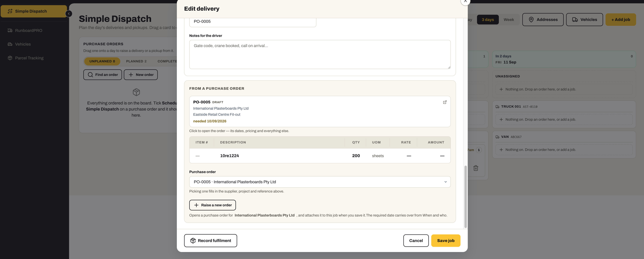Click the TRUCK 001 drop area plus icon

tap(501, 120)
